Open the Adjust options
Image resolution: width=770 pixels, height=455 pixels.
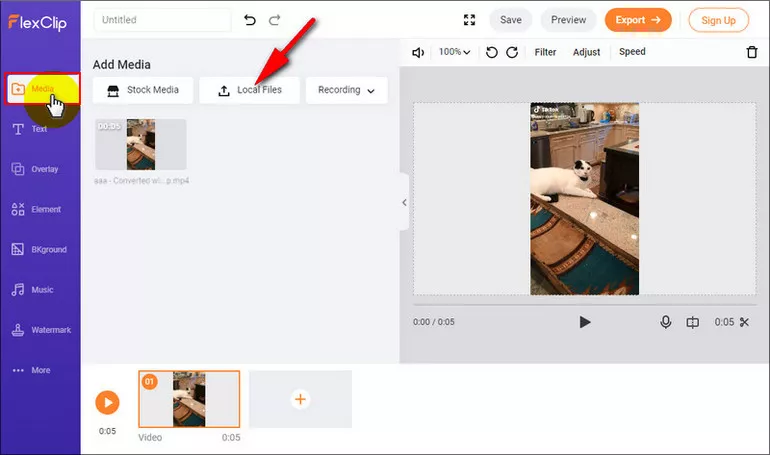point(586,52)
